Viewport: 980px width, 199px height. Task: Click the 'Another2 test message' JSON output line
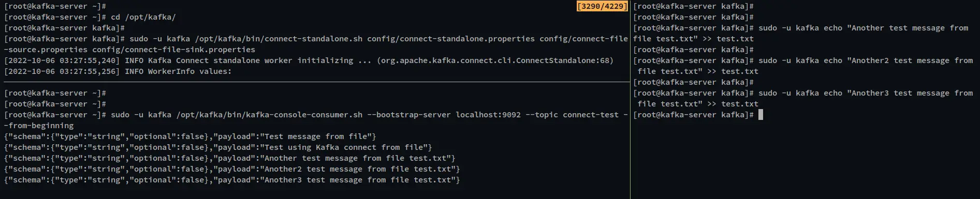[232, 169]
